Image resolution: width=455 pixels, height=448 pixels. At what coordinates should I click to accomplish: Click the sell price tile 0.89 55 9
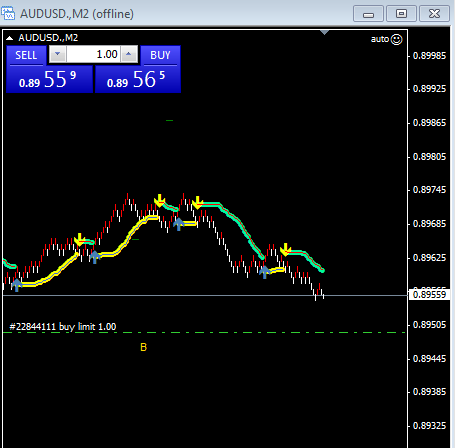(x=49, y=79)
